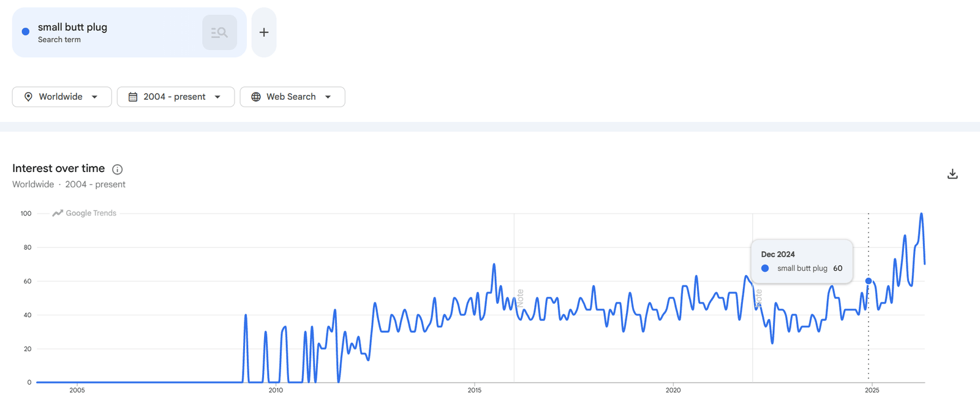Image resolution: width=980 pixels, height=409 pixels.
Task: Click the 2016 Note marker on chart
Action: point(520,298)
